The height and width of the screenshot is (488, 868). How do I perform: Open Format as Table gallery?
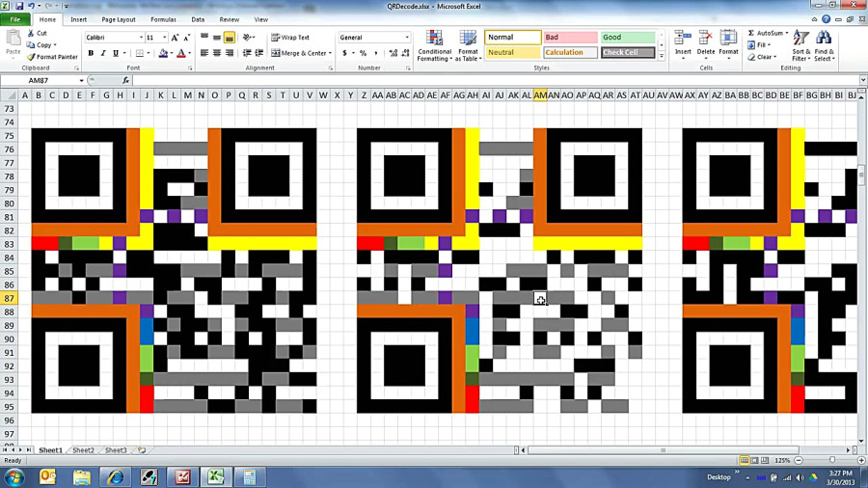point(468,45)
